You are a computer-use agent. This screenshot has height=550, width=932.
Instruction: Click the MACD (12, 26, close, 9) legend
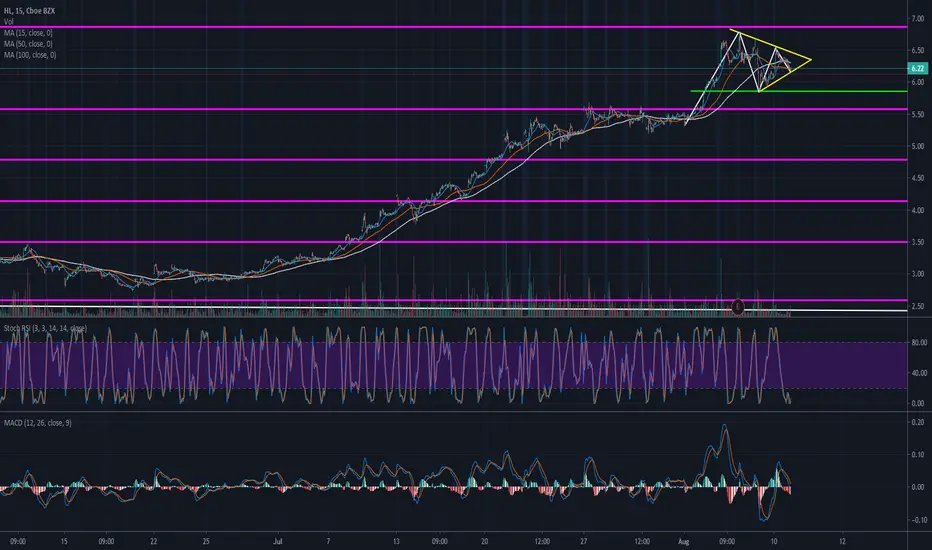pyautogui.click(x=37, y=423)
